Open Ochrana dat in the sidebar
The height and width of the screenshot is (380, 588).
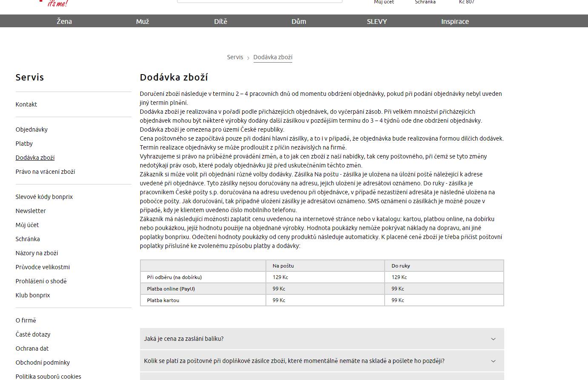pyautogui.click(x=32, y=348)
